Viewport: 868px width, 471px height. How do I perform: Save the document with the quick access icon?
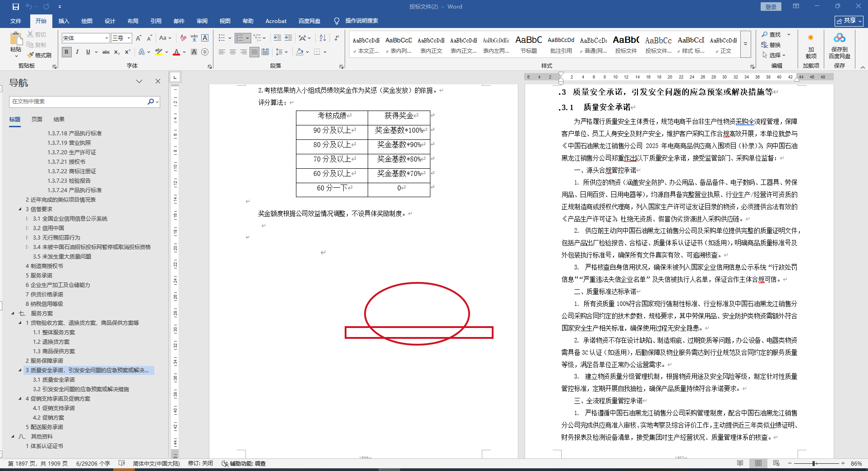pyautogui.click(x=16, y=7)
